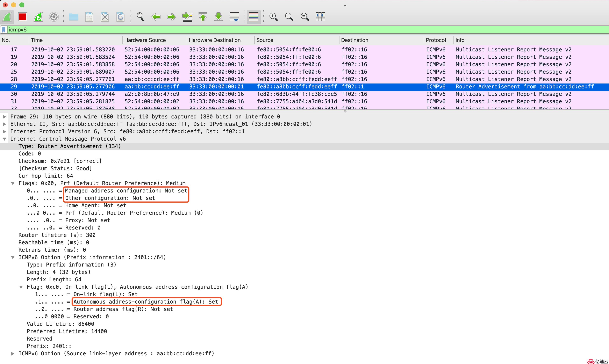Click the Fit columns to content icon
The image size is (609, 364).
(321, 16)
